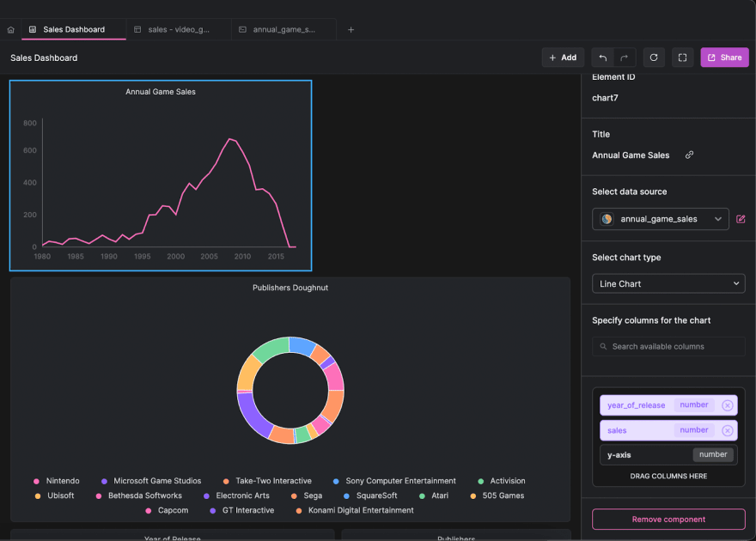Go to the home icon tab
The image size is (756, 541).
(x=10, y=30)
